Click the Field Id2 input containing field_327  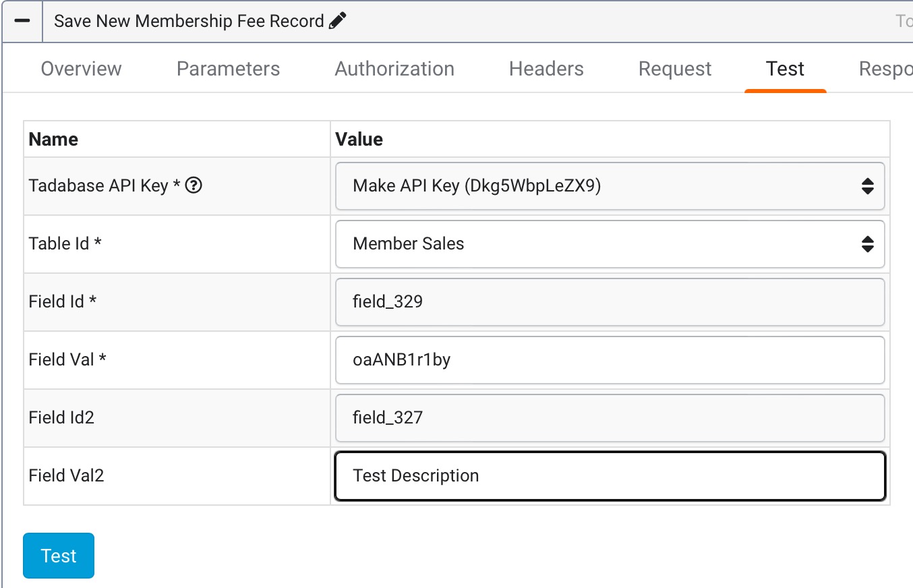point(607,417)
